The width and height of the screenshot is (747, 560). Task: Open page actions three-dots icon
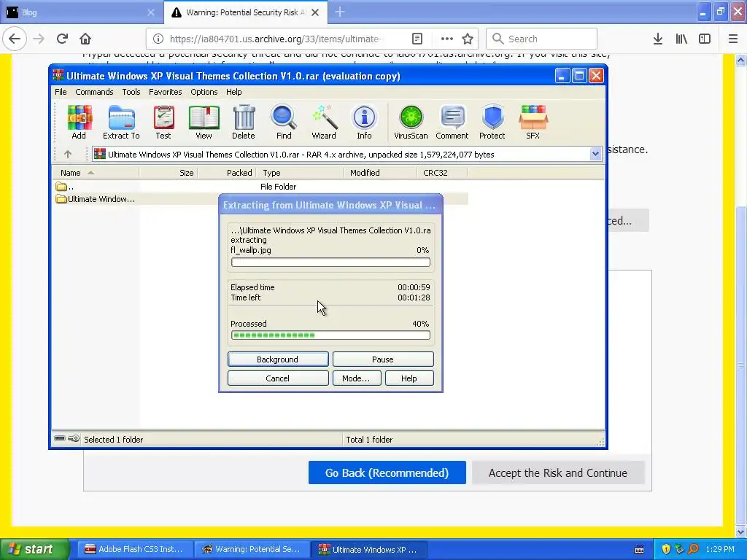pyautogui.click(x=447, y=39)
